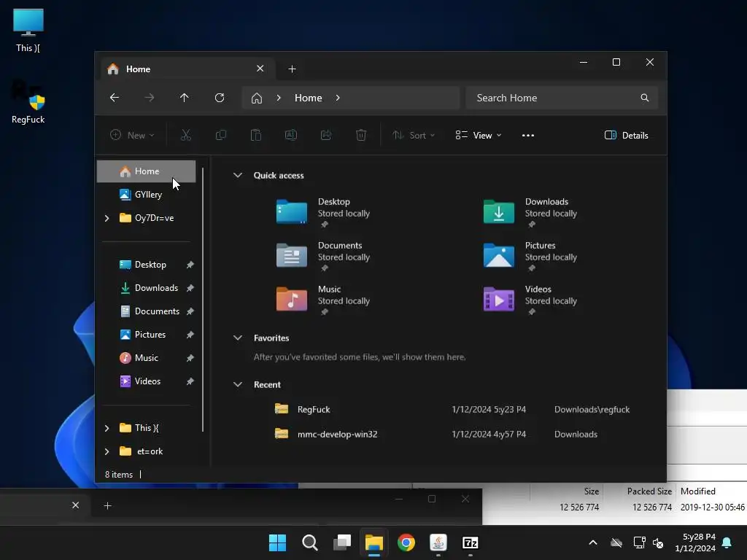This screenshot has height=560, width=747.
Task: Click the pin icon next to sidebar Desktop
Action: [190, 265]
